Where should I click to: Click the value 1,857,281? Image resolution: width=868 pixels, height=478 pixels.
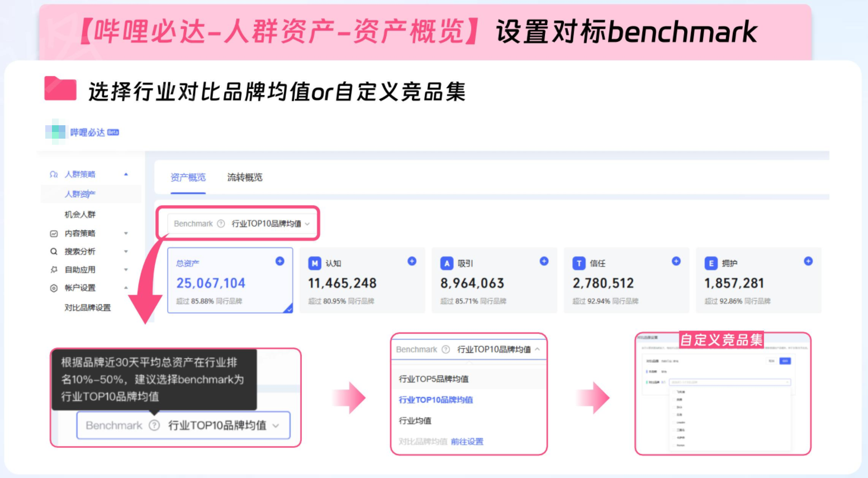[734, 283]
